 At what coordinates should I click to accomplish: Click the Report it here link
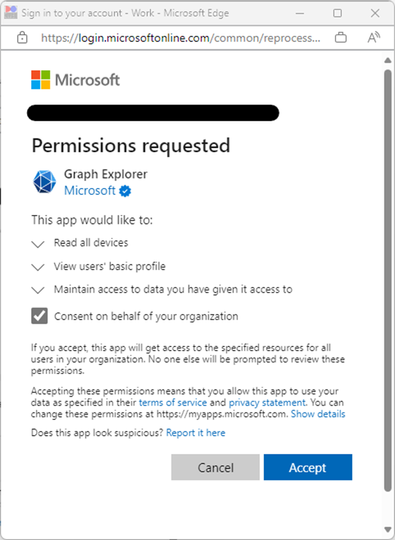click(x=196, y=433)
